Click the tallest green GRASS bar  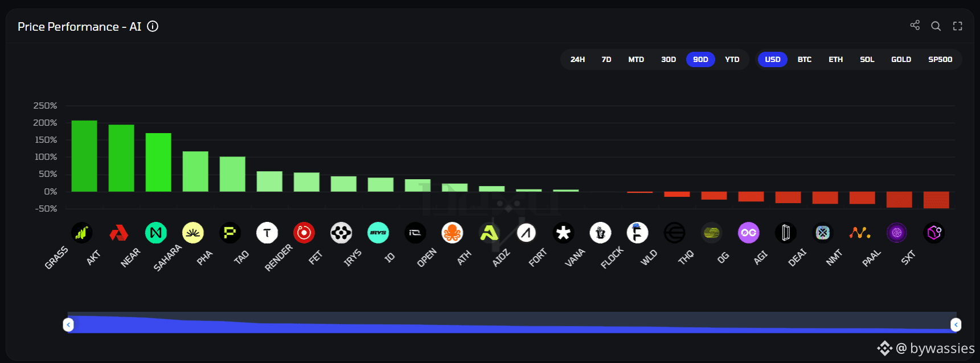tap(84, 156)
